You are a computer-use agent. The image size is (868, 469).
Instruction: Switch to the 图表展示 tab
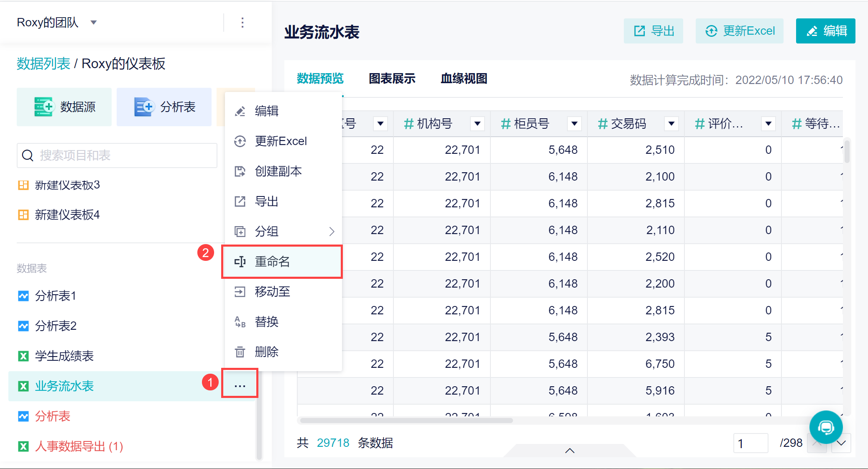tap(392, 79)
